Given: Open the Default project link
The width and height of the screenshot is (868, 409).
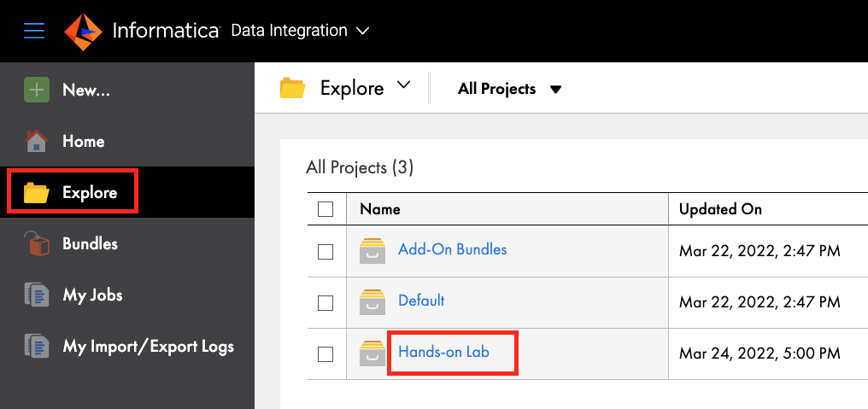Looking at the screenshot, I should tap(421, 301).
